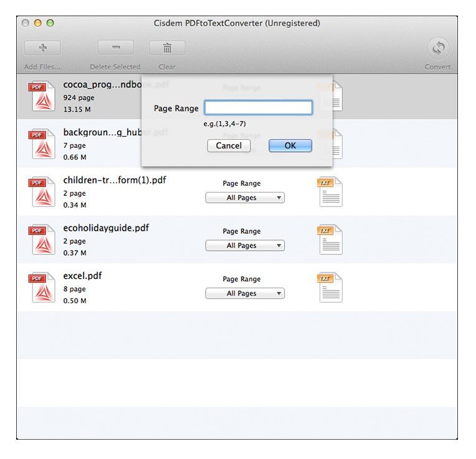Click TXT output icon for children-tr...form(1).pdf
The width and height of the screenshot is (476, 459).
[x=330, y=191]
